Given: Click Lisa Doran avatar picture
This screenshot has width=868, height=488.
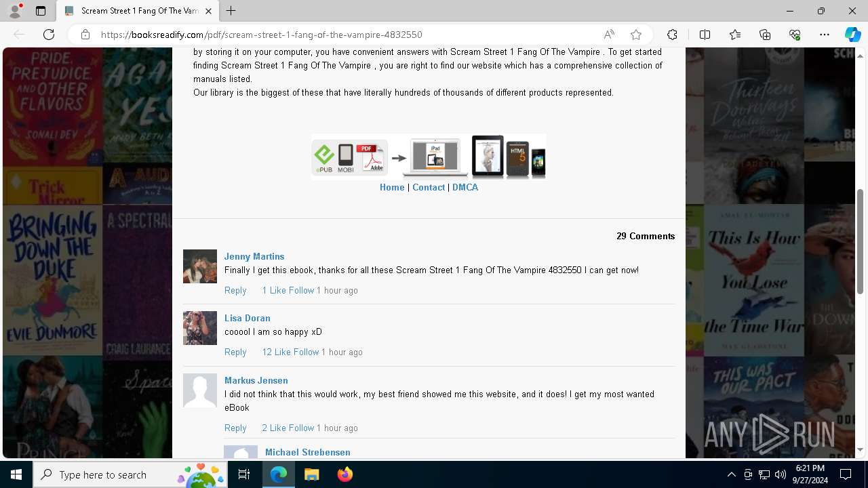Looking at the screenshot, I should coord(200,328).
